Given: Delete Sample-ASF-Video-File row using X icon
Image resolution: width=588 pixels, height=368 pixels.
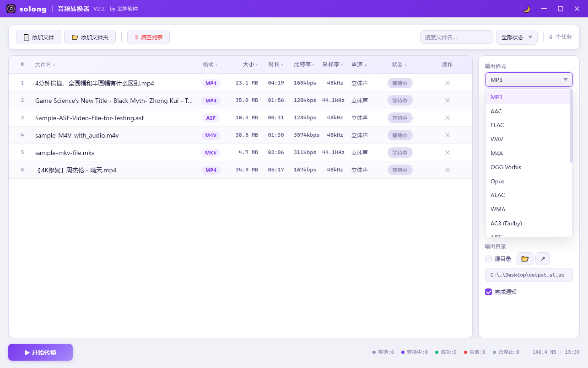Looking at the screenshot, I should click(448, 118).
